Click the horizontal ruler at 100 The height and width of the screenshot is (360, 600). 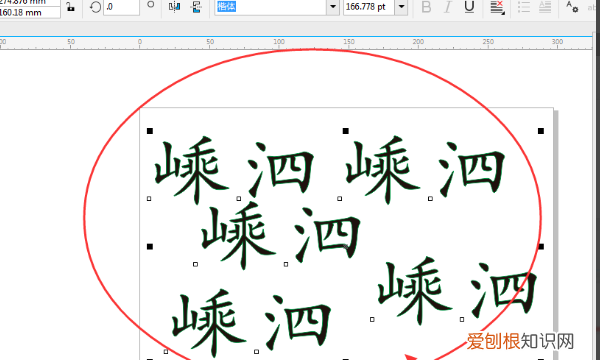[x=279, y=43]
